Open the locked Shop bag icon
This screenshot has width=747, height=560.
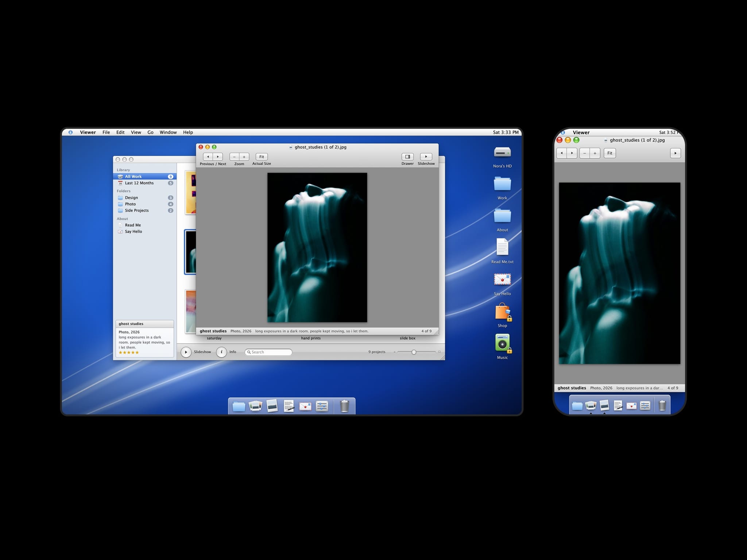503,312
